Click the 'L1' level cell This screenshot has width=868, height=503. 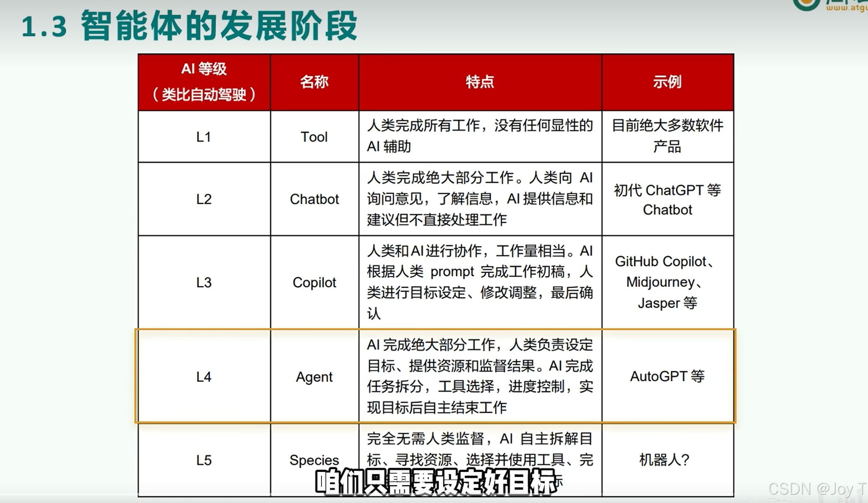(204, 137)
